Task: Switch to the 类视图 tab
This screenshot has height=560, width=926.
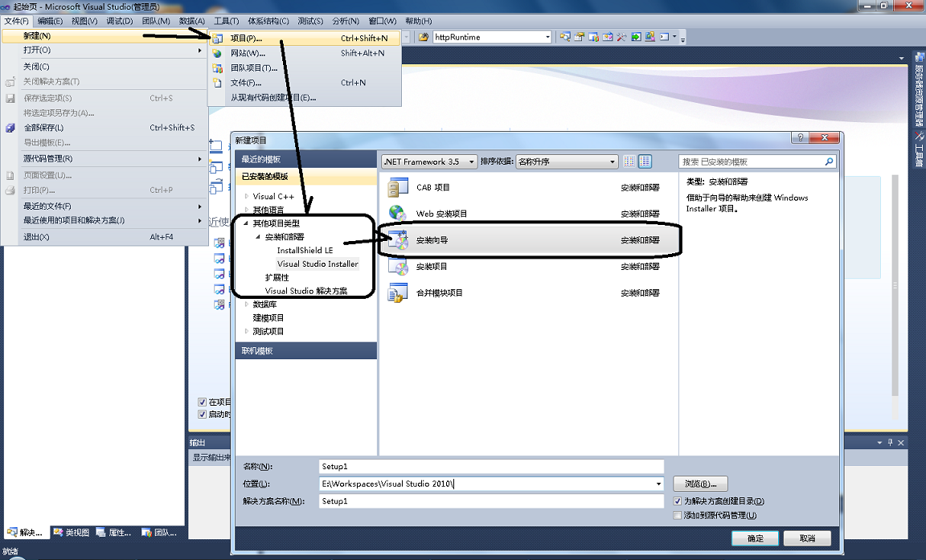Action: [72, 532]
